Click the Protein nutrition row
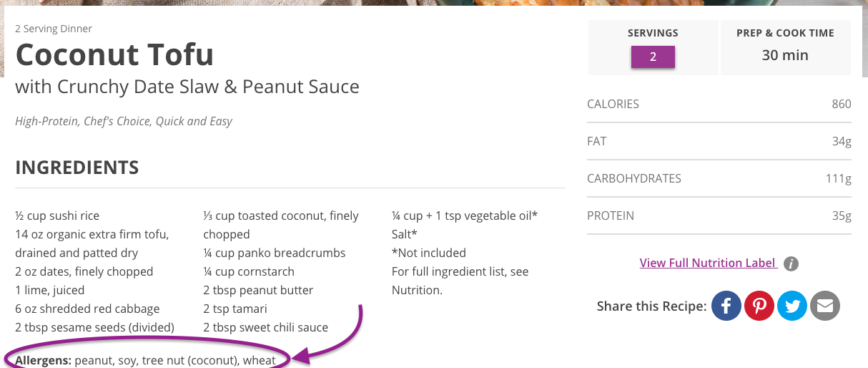 pyautogui.click(x=719, y=216)
